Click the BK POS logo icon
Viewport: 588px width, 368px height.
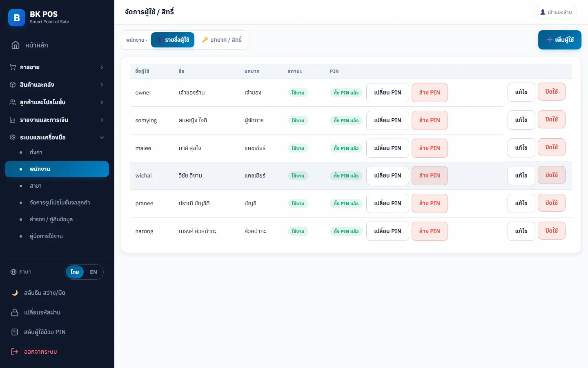coord(17,18)
